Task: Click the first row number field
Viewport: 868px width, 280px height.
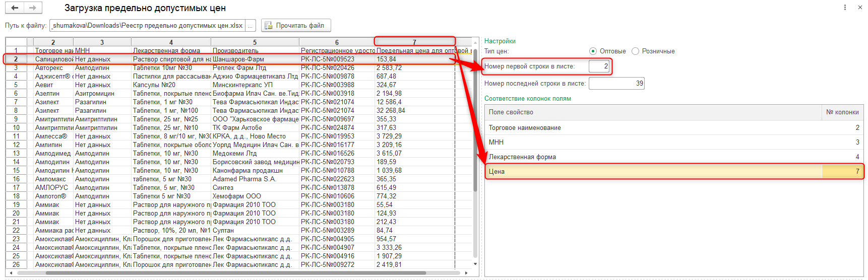Action: 599,66
